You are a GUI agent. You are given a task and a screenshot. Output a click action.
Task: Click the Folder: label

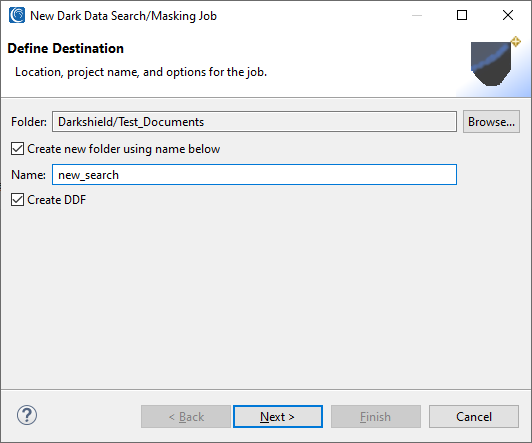tap(29, 122)
